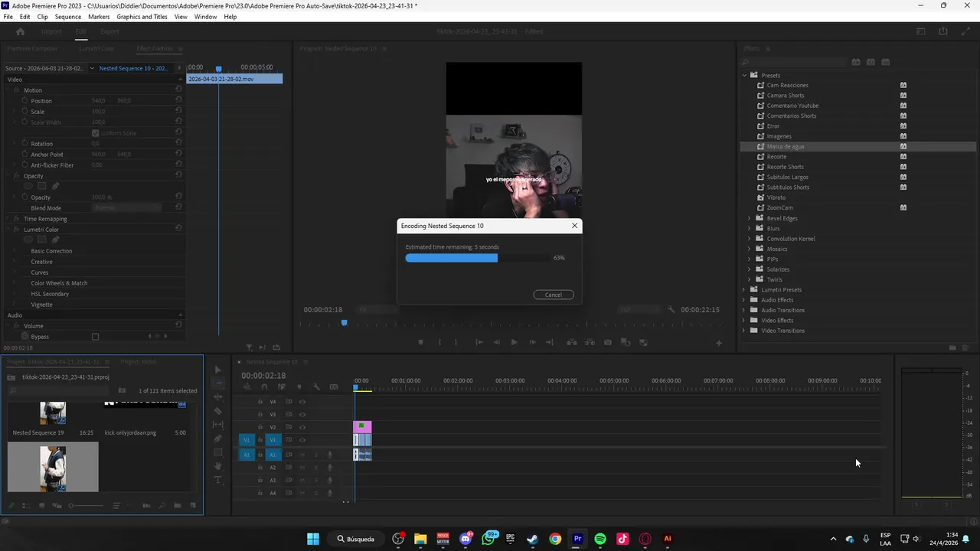The height and width of the screenshot is (551, 980).
Task: Switch to Import workspace
Action: tap(51, 31)
